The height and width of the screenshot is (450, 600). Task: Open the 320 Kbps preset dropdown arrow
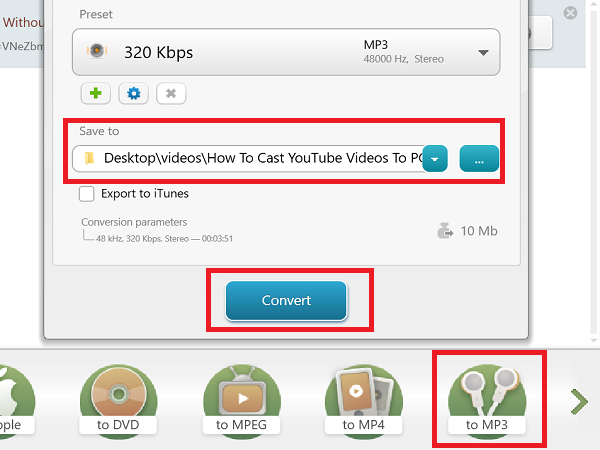pyautogui.click(x=483, y=53)
